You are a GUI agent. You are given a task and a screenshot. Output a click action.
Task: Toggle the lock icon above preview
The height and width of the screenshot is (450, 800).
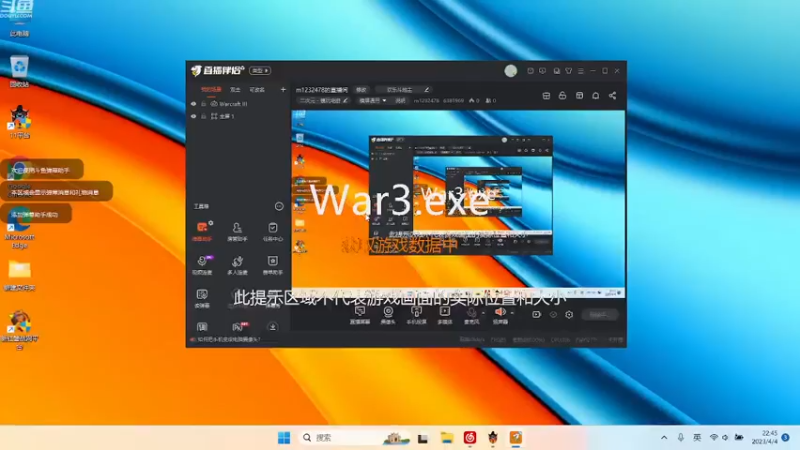pyautogui.click(x=562, y=95)
